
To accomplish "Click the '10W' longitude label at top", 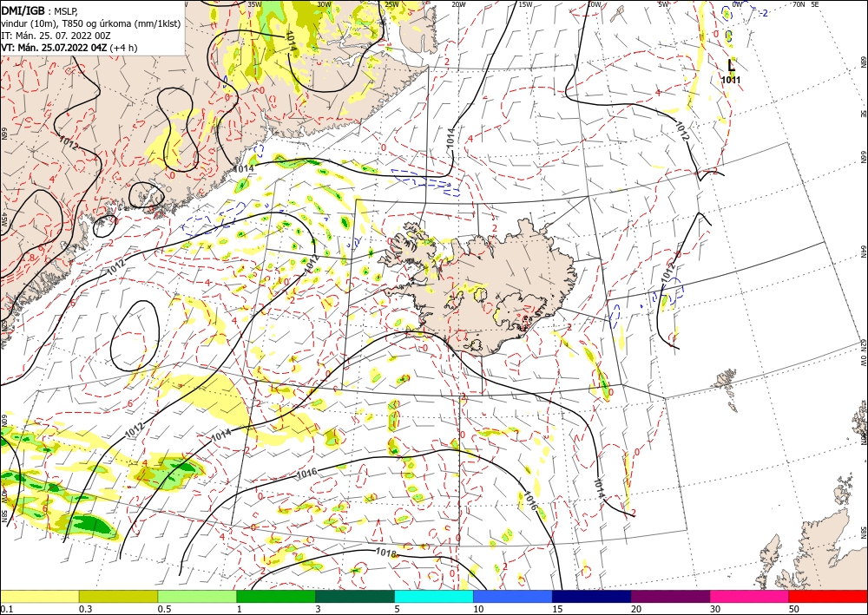I will (594, 4).
